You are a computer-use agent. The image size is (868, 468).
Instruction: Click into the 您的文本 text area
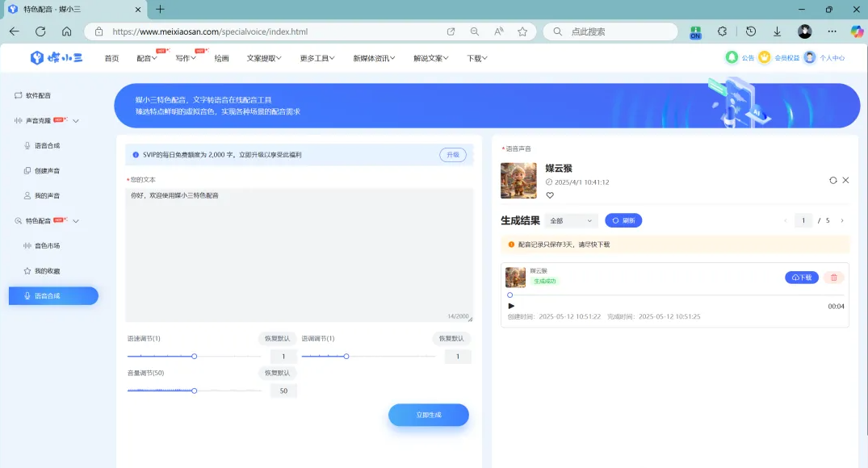click(300, 255)
